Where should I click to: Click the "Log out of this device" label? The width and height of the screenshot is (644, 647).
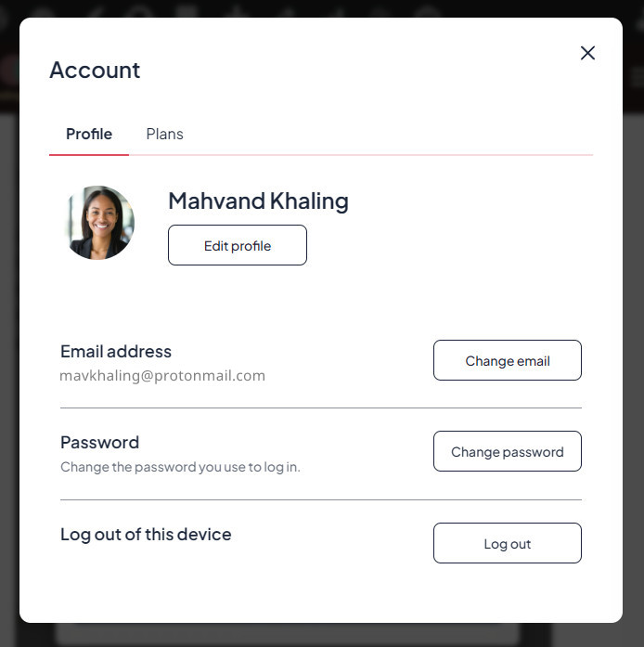click(146, 535)
